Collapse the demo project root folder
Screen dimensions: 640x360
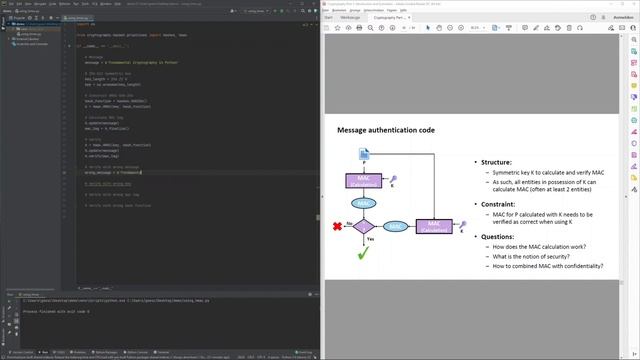coord(9,24)
